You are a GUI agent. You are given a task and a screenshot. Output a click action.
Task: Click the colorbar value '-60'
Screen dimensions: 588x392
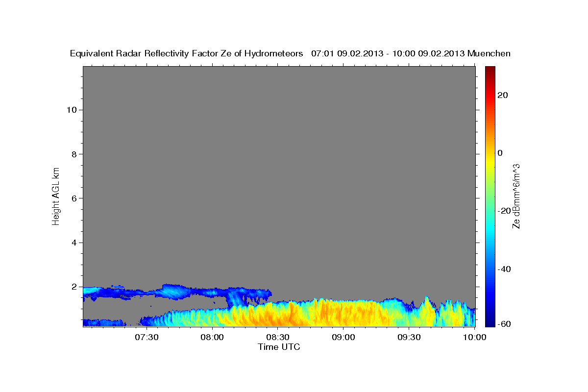click(x=503, y=324)
